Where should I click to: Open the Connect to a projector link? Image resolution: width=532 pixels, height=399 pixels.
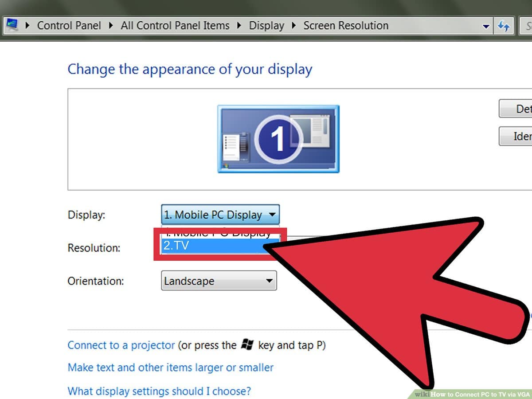pyautogui.click(x=121, y=345)
